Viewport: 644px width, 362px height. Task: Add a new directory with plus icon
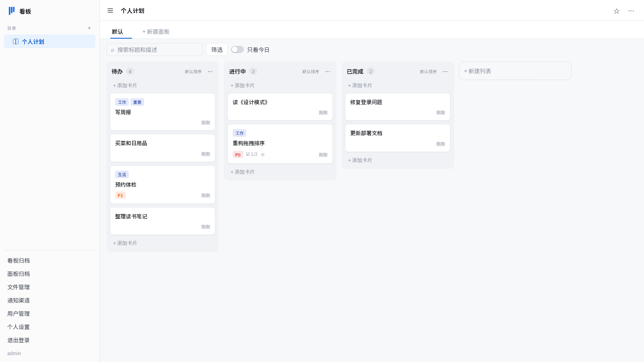click(89, 28)
